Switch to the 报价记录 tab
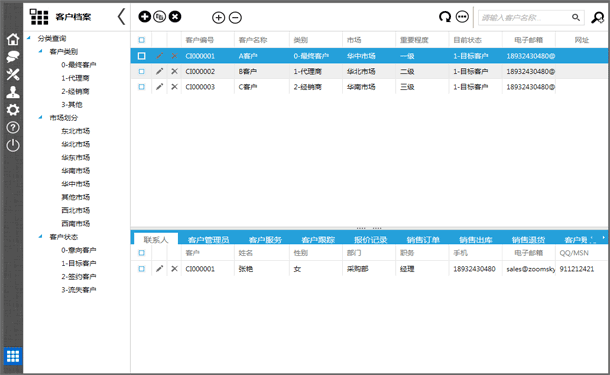 click(371, 240)
